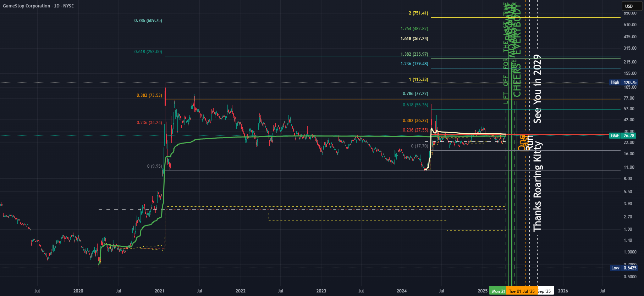The height and width of the screenshot is (296, 644).
Task: Select the Fib level 2 (751.41) label
Action: pyautogui.click(x=418, y=13)
